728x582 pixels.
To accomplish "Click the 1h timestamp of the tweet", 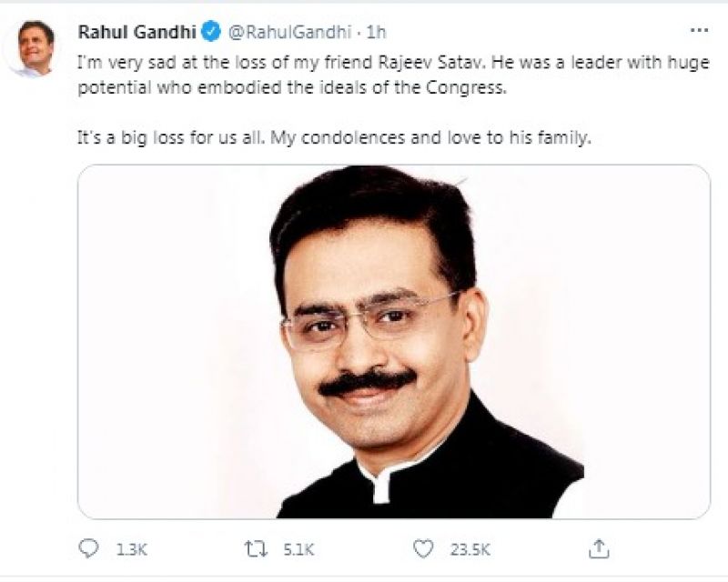I will [377, 32].
